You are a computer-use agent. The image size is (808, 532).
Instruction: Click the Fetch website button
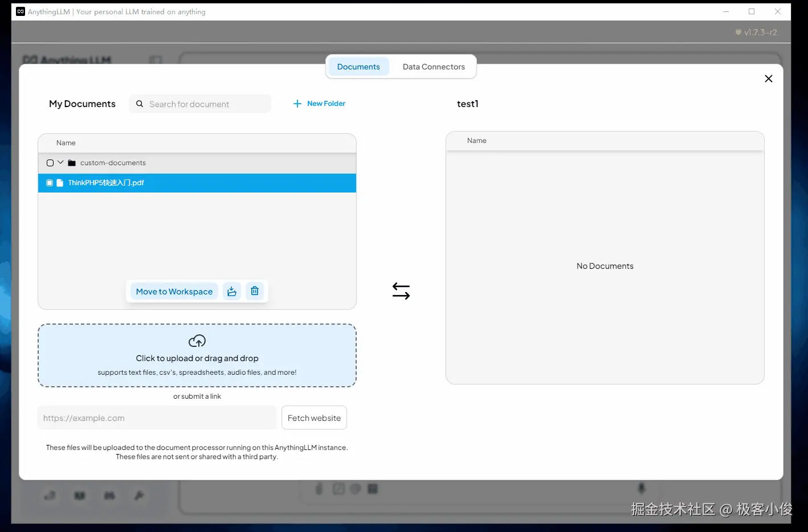[314, 418]
